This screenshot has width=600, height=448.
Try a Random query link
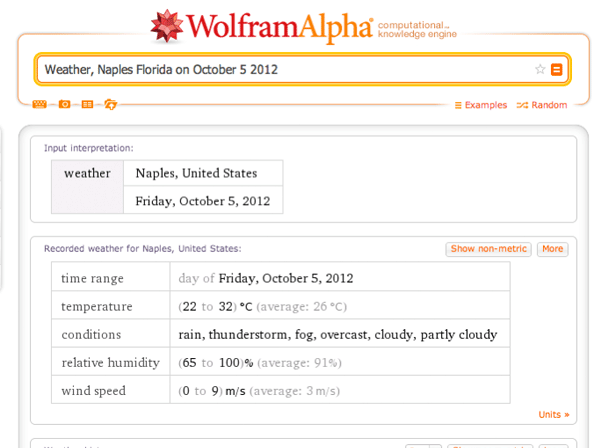coord(542,105)
